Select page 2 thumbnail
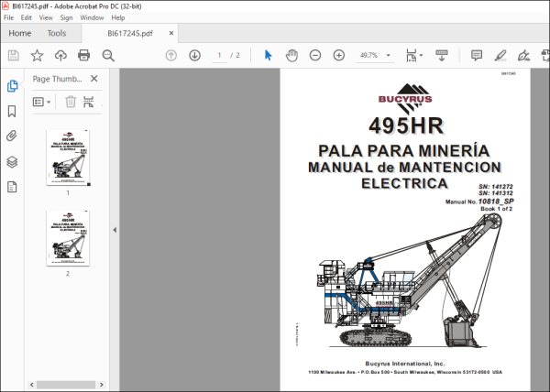 click(68, 238)
